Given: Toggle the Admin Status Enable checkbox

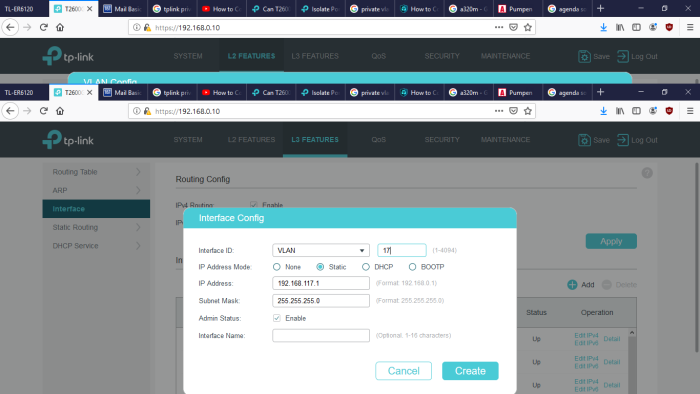Looking at the screenshot, I should click(277, 318).
